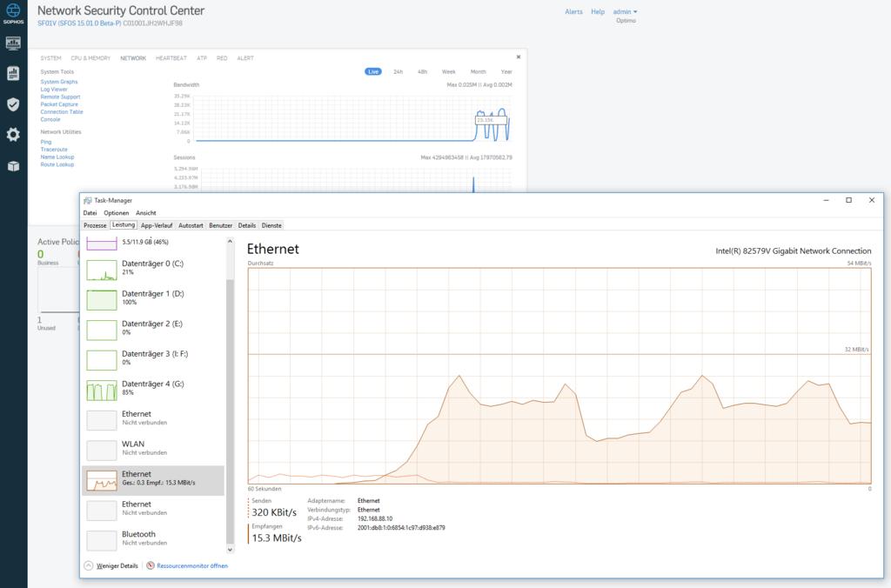
Task: Select Datenträger 1 (D:) in performance list
Action: click(153, 300)
